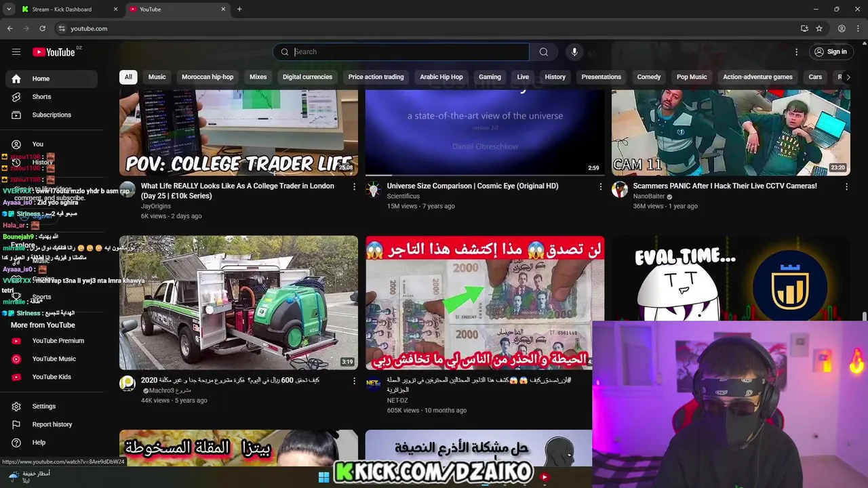Open Subscriptions in the sidebar
This screenshot has height=488, width=868.
pos(52,115)
